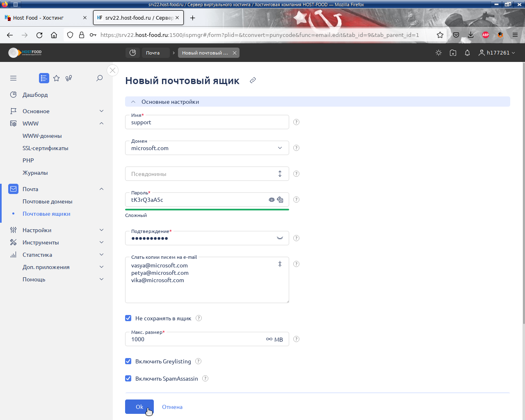This screenshot has width=525, height=420.
Task: Uncheck Включить Greylisting checkbox
Action: pos(128,361)
